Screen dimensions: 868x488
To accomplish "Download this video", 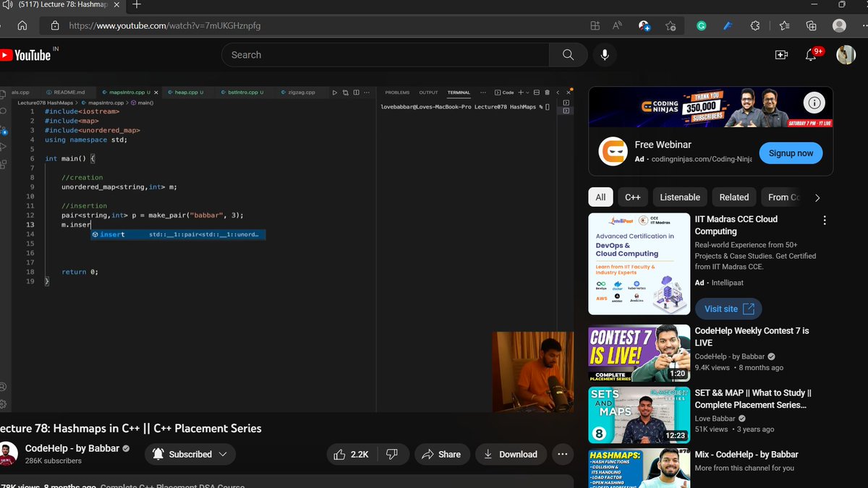I will coord(511,454).
